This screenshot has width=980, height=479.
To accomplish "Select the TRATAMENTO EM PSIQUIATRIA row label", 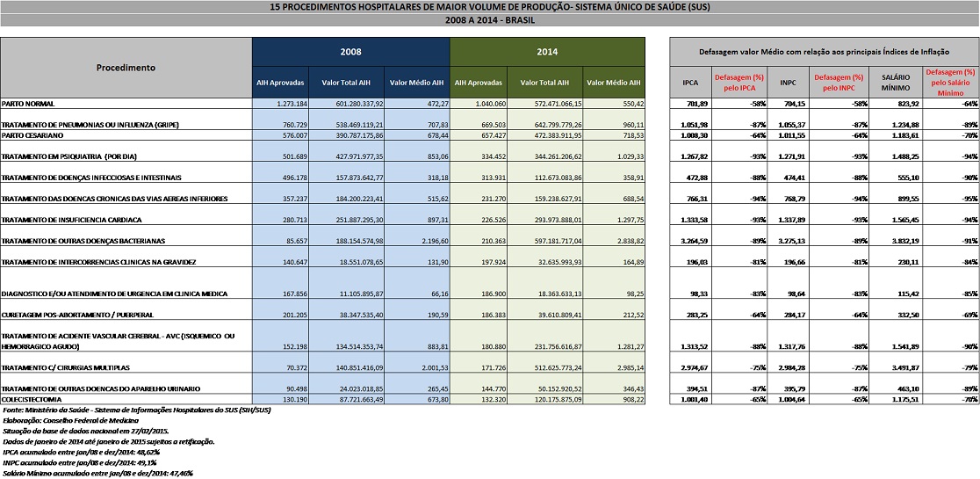I will point(75,156).
